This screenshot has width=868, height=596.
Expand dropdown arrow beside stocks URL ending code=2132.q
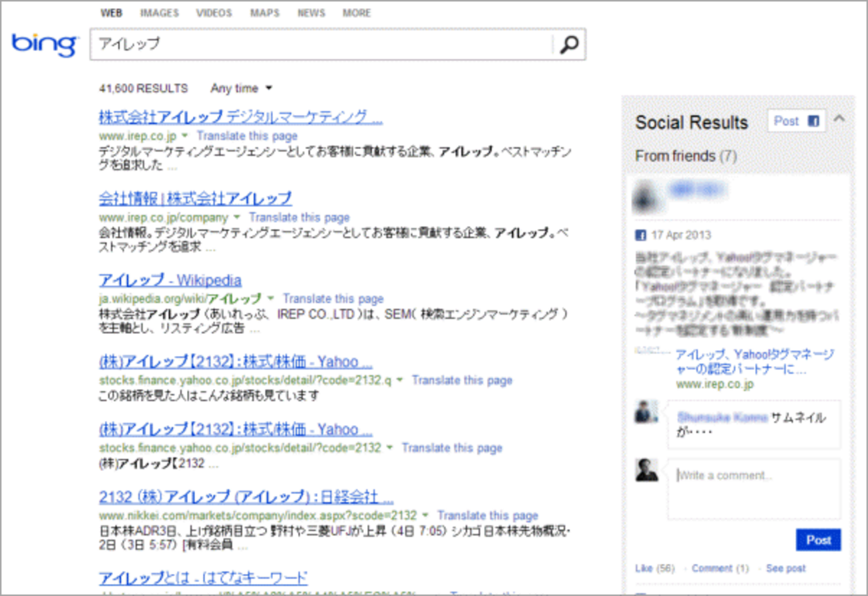point(400,380)
